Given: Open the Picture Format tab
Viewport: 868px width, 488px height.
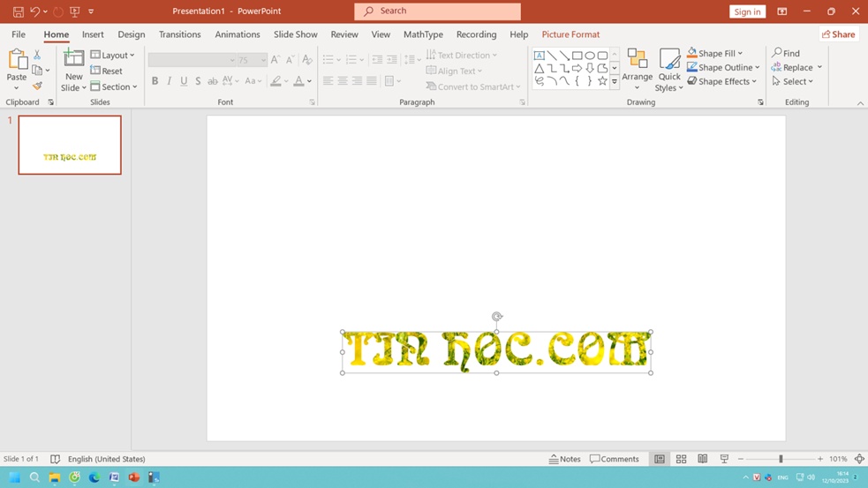Looking at the screenshot, I should point(570,34).
